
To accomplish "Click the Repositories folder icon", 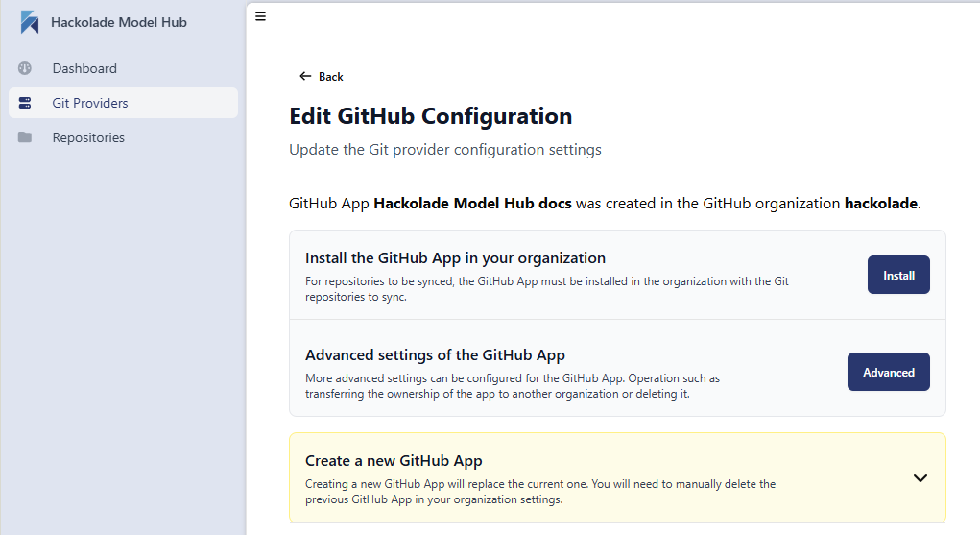I will pyautogui.click(x=25, y=137).
